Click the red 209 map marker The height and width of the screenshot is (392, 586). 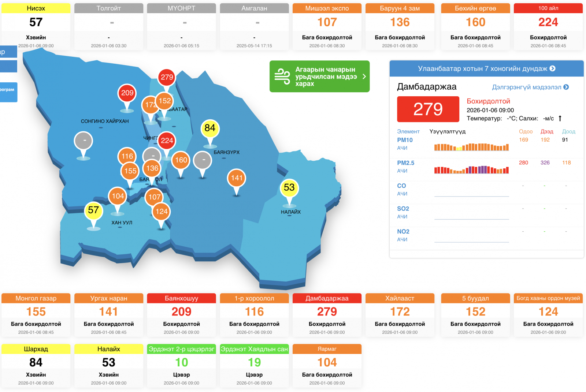pos(127,93)
